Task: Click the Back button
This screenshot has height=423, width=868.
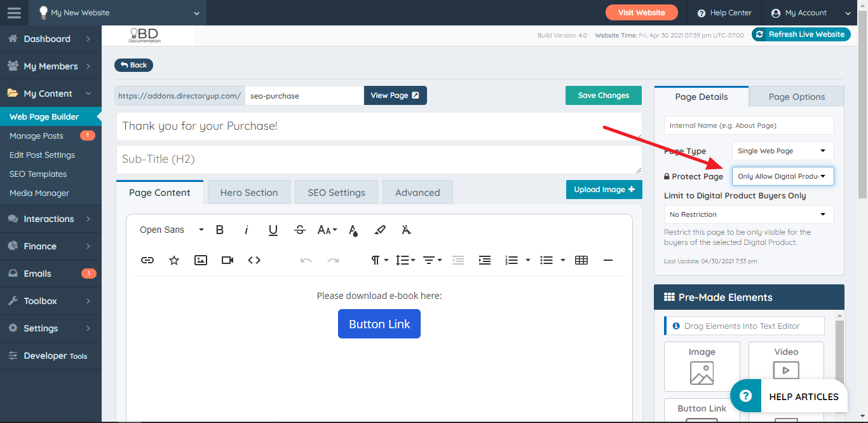Action: tap(133, 65)
